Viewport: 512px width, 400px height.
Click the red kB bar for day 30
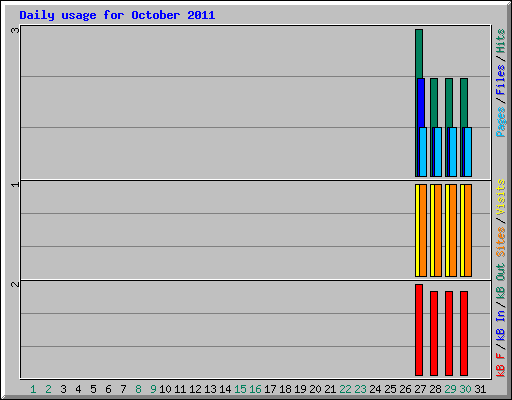pos(464,333)
